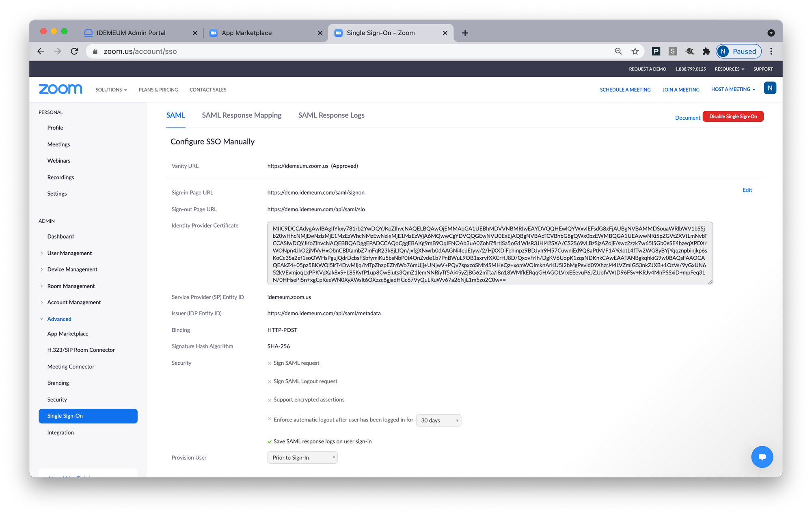
Task: Open the S extension icon
Action: tap(673, 51)
